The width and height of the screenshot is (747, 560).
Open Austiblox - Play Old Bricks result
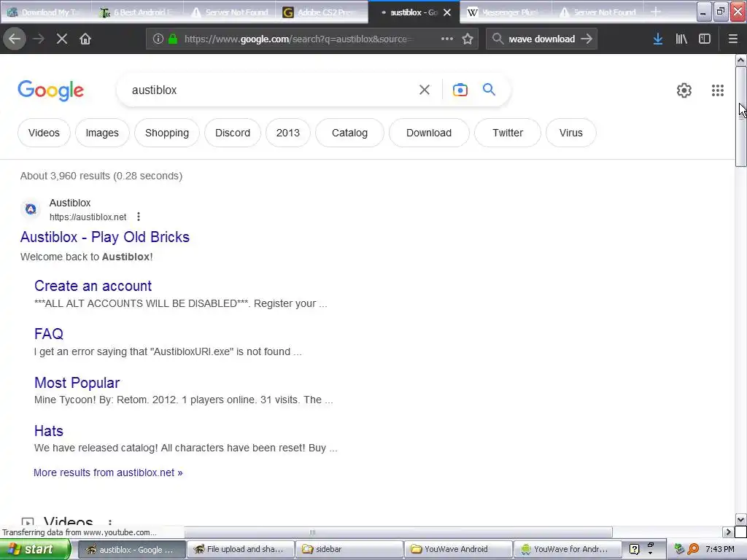pyautogui.click(x=105, y=237)
